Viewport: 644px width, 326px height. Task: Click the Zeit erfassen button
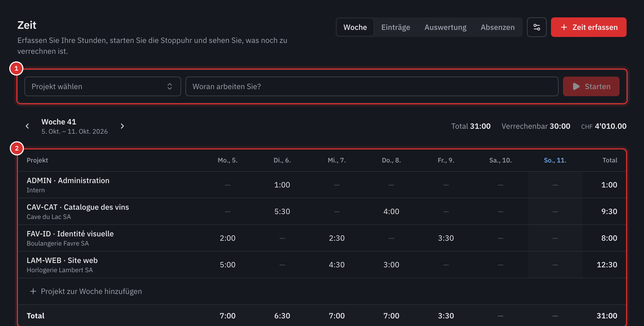point(589,27)
